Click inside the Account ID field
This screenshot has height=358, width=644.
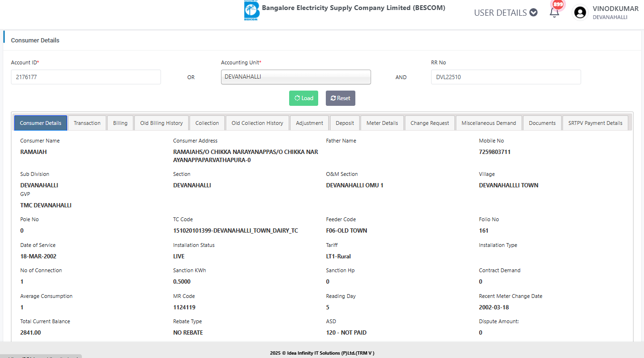click(86, 77)
